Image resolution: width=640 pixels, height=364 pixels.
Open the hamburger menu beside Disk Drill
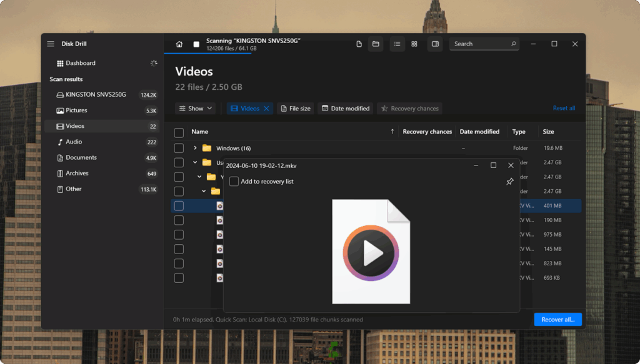pyautogui.click(x=51, y=44)
